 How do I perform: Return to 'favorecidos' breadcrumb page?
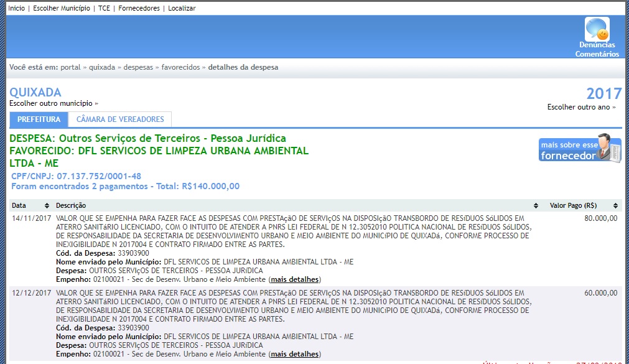tap(180, 67)
